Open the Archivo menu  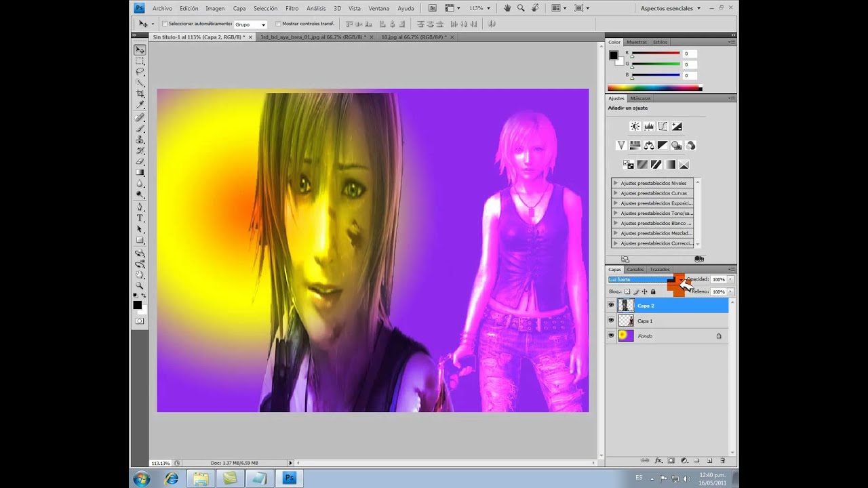pyautogui.click(x=162, y=8)
